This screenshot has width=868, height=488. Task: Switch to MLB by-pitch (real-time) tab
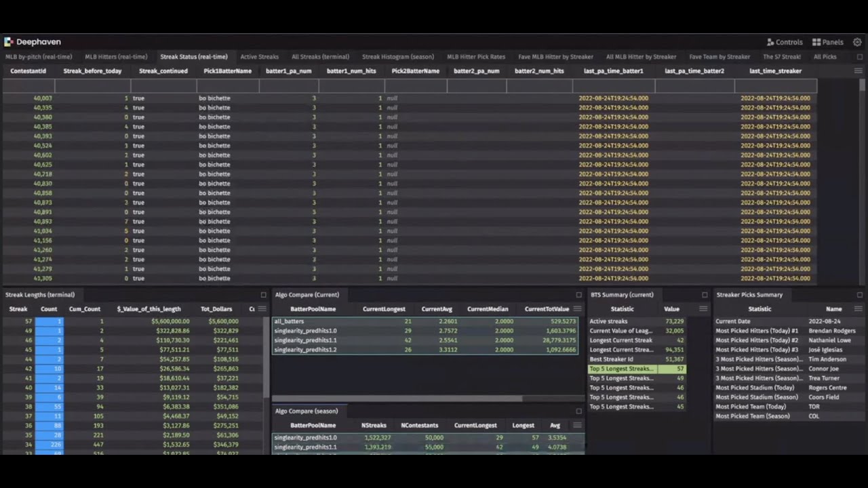(x=39, y=57)
